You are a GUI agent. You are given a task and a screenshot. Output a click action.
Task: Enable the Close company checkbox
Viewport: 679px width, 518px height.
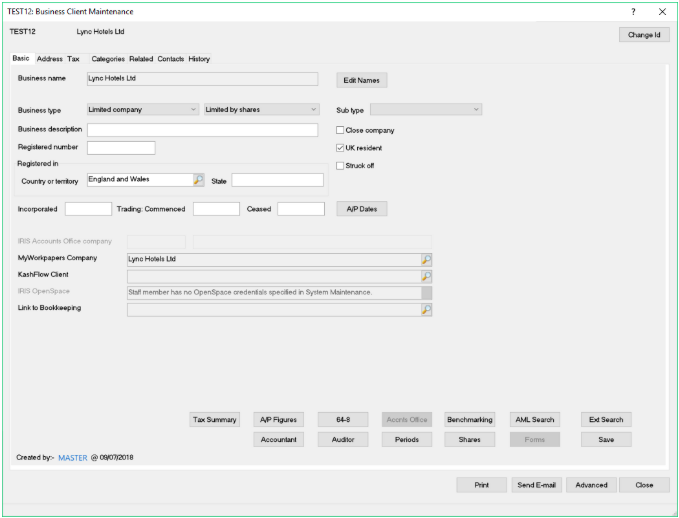point(341,130)
